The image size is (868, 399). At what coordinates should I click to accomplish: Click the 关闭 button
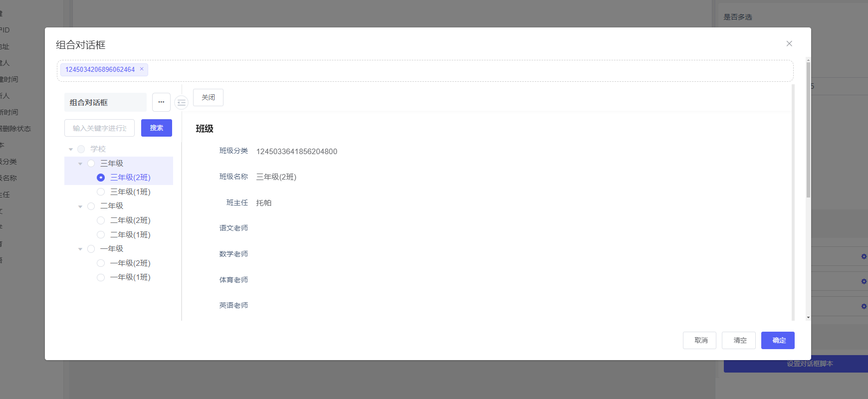[x=208, y=98]
